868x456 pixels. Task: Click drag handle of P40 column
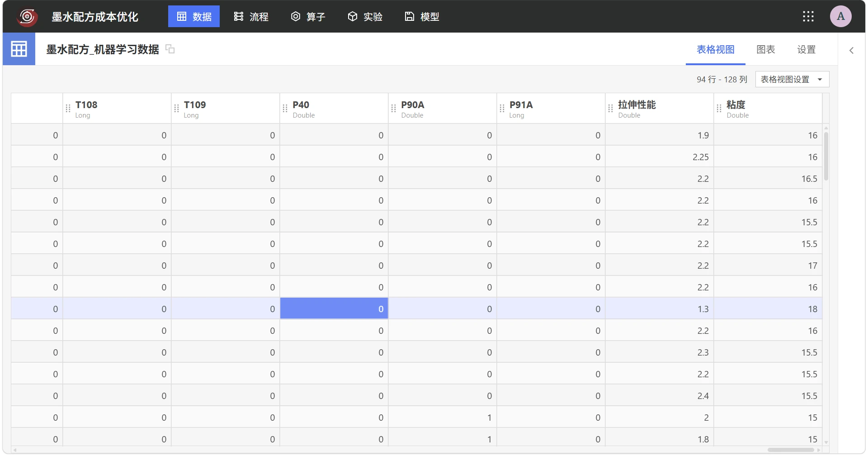point(285,108)
